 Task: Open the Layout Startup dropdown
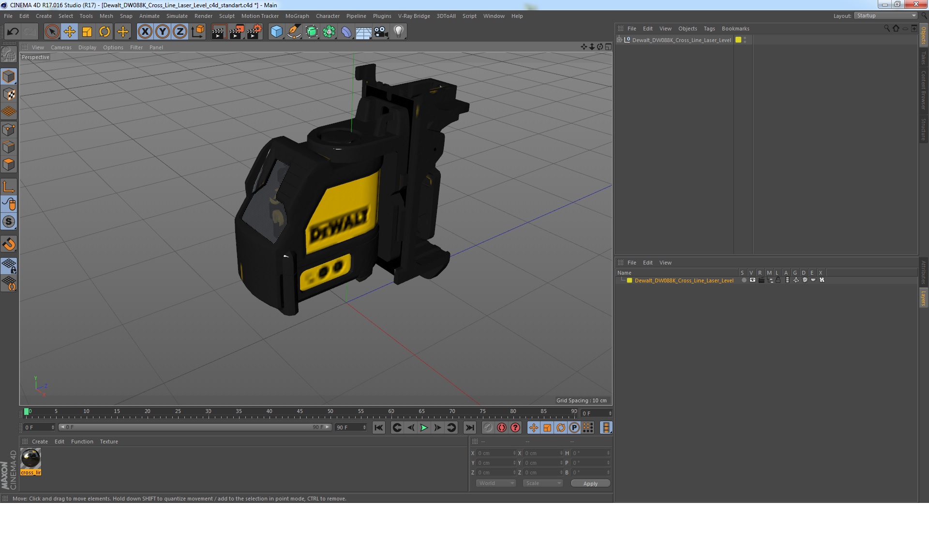pos(886,15)
